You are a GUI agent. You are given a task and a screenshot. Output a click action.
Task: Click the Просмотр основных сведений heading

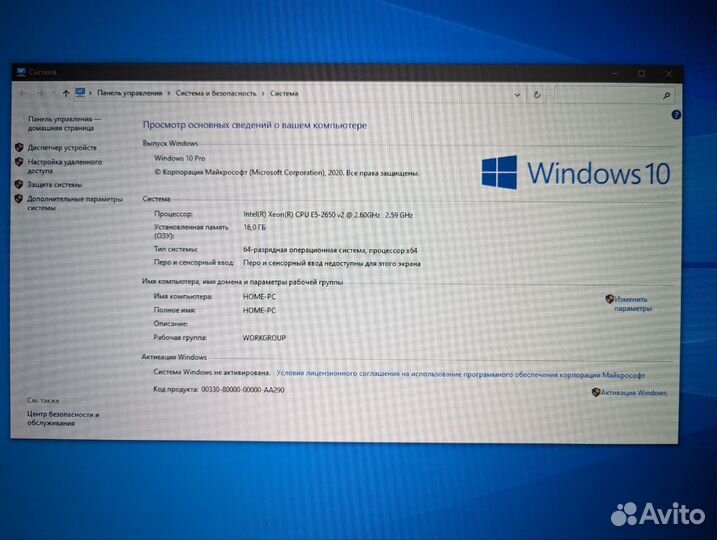coord(255,125)
